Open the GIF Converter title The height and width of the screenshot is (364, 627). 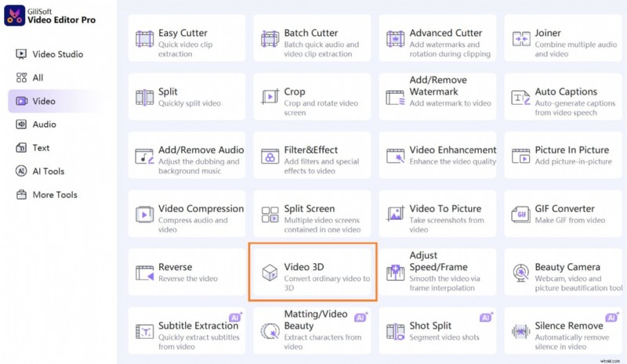coord(564,208)
